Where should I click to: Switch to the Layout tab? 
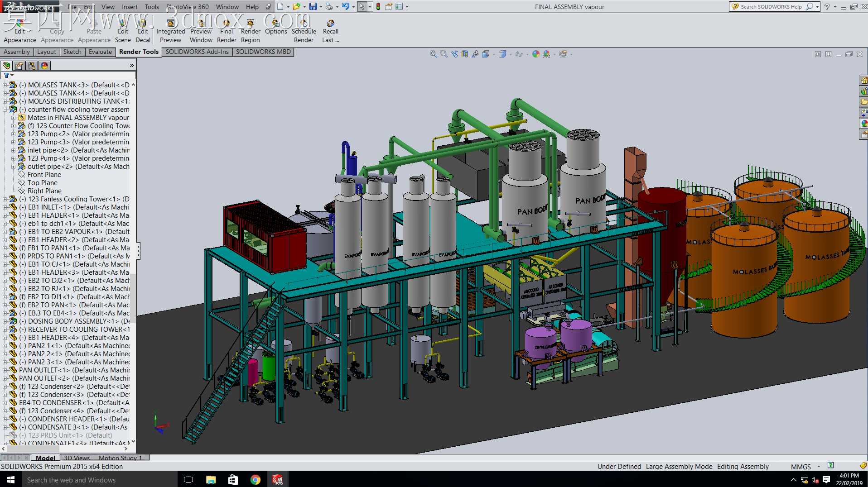point(47,52)
